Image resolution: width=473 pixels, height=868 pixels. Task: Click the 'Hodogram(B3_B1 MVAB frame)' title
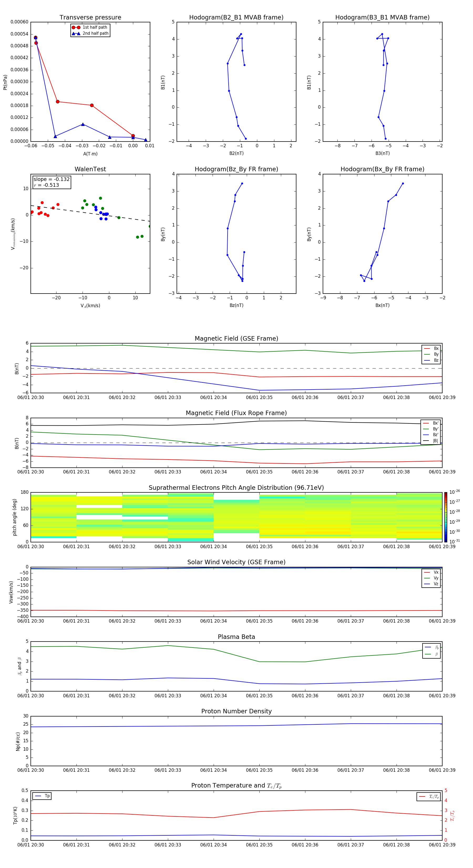[x=382, y=18]
